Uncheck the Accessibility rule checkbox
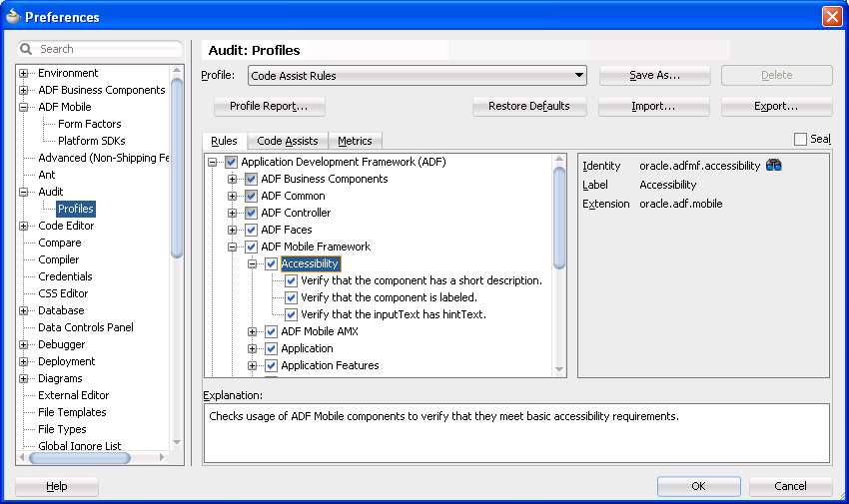849x504 pixels. (x=272, y=263)
